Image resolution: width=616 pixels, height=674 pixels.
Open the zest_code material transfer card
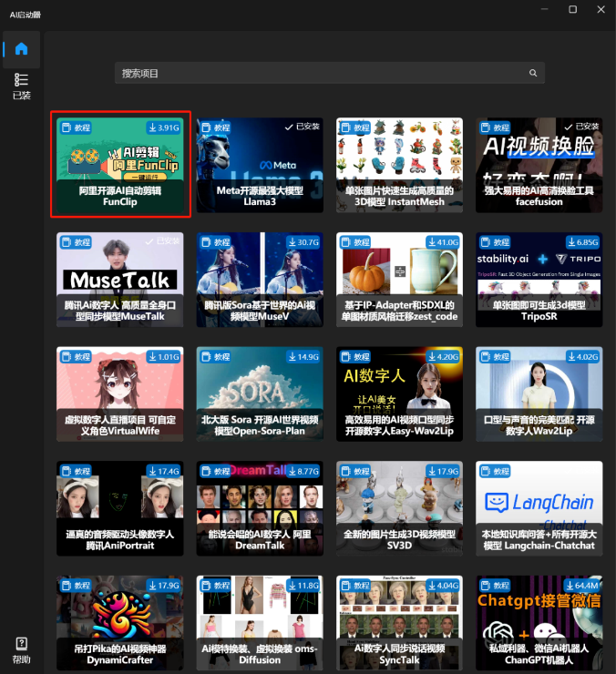pos(399,280)
